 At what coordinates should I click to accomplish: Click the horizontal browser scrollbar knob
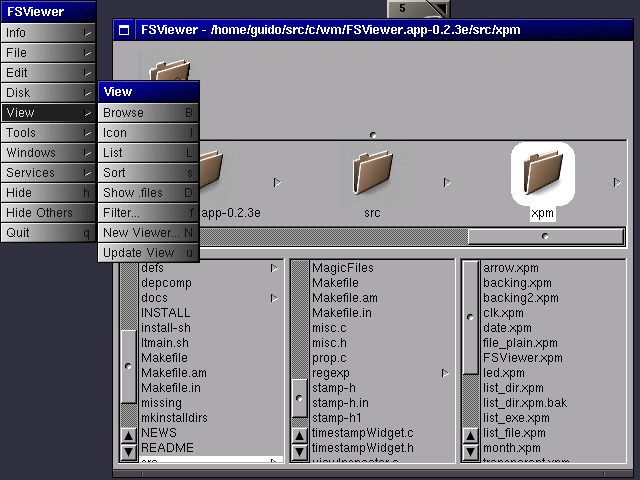click(x=545, y=237)
